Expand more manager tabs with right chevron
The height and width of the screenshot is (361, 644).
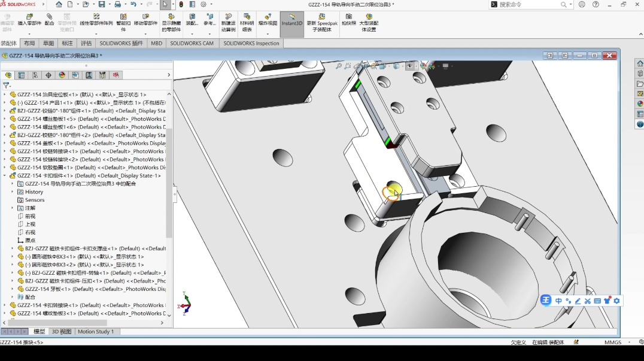pos(169,75)
